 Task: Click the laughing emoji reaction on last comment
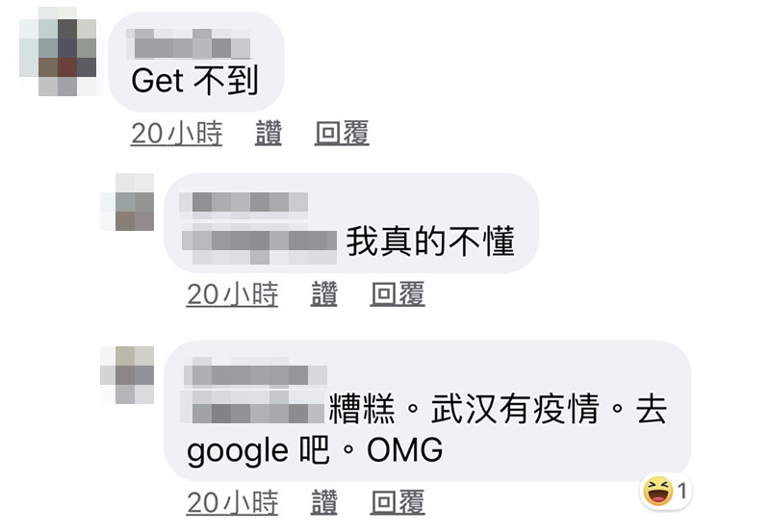pos(658,491)
